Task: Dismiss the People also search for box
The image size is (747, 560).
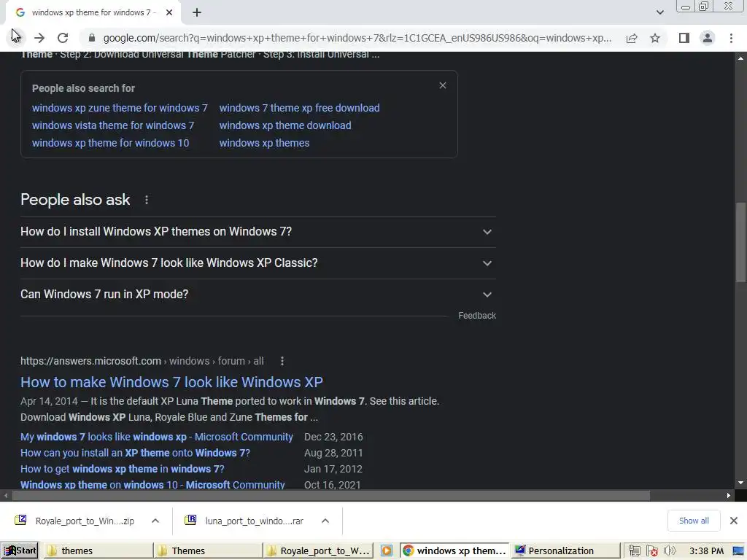Action: 443,86
